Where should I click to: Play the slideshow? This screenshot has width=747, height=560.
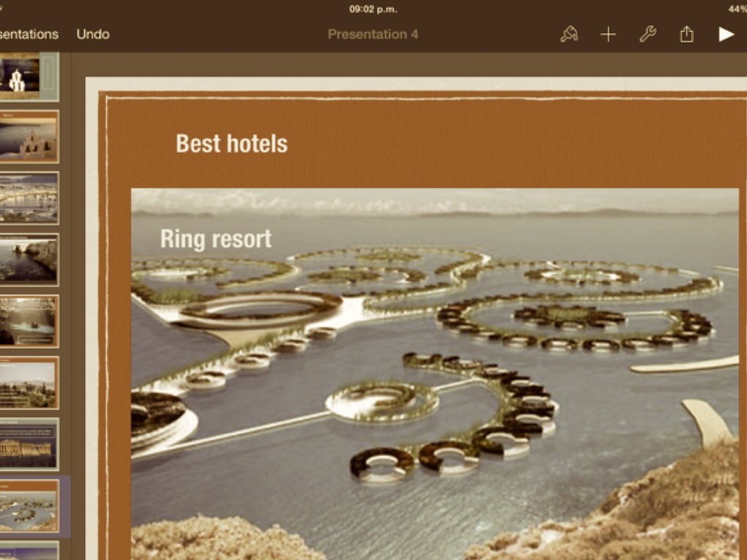[x=726, y=34]
